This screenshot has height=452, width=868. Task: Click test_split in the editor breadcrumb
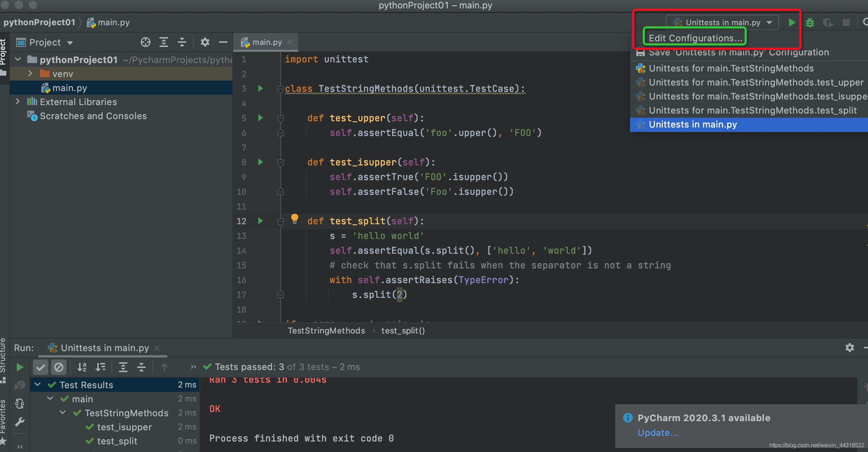click(402, 330)
